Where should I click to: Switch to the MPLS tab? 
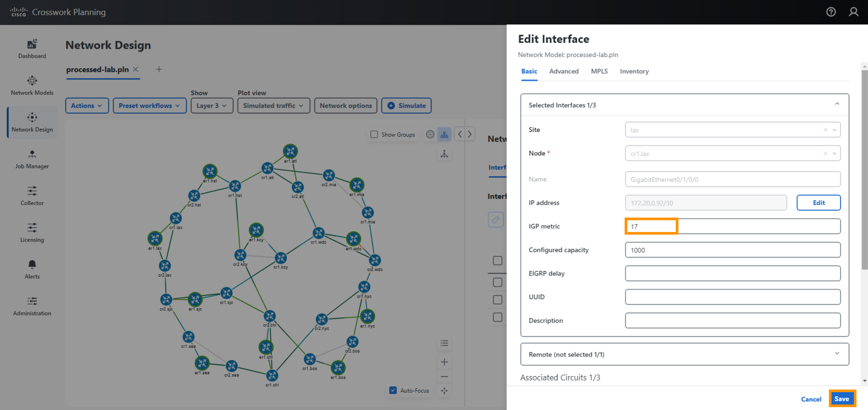pyautogui.click(x=598, y=71)
